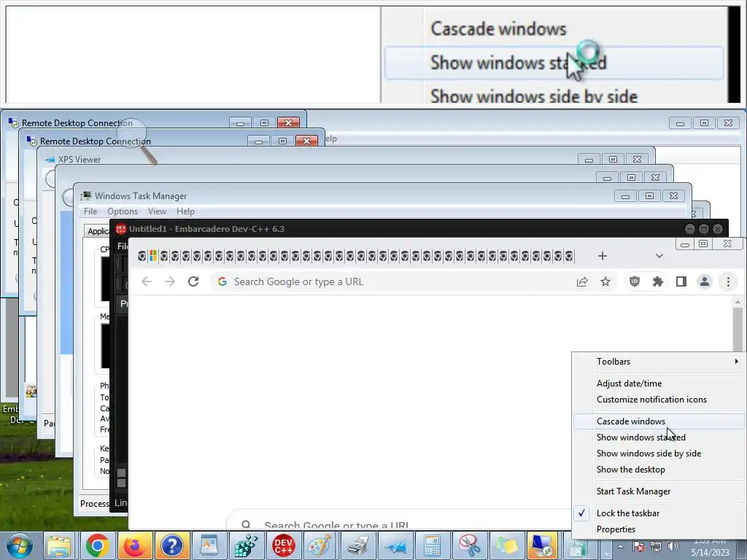Viewport: 747px width, 560px height.
Task: Open View menu in Windows Task Manager
Action: point(157,211)
